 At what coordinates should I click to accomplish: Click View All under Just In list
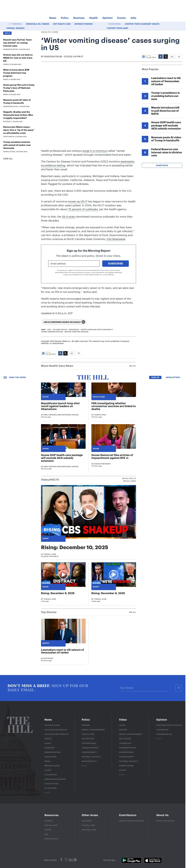click(8, 158)
